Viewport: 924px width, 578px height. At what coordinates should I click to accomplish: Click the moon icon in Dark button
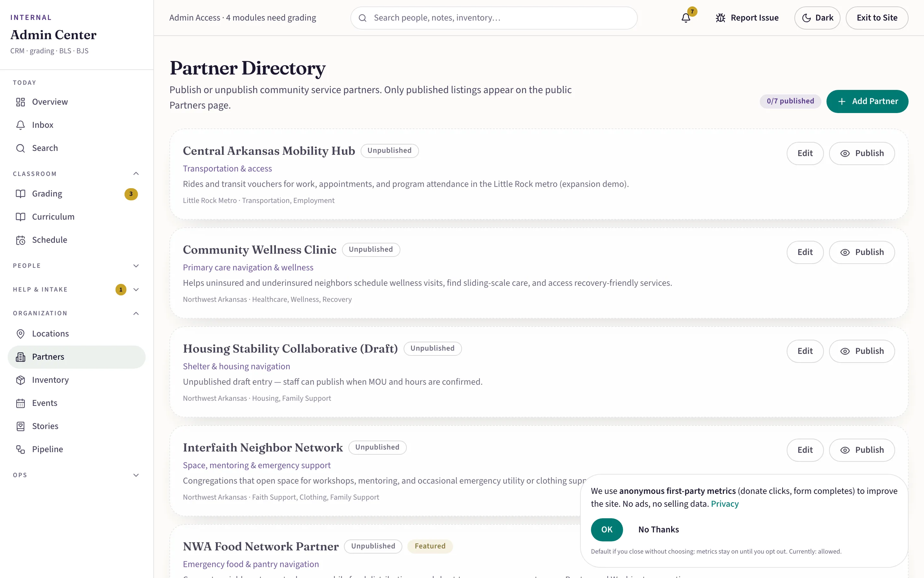tap(806, 18)
